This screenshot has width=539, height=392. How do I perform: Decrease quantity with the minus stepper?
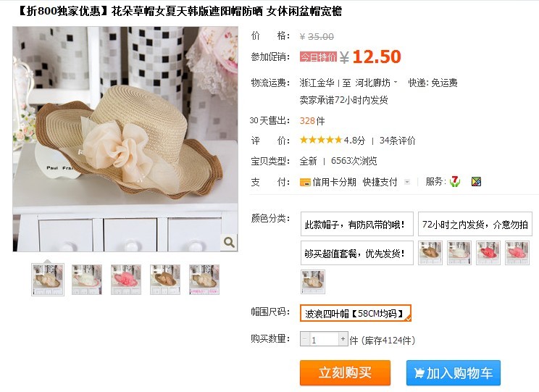pos(304,339)
